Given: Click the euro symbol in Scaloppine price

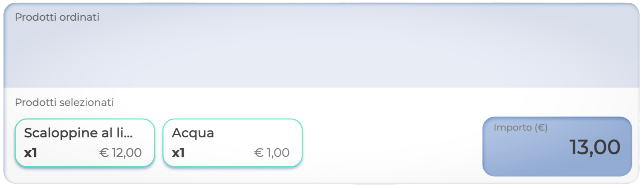Looking at the screenshot, I should [x=104, y=153].
